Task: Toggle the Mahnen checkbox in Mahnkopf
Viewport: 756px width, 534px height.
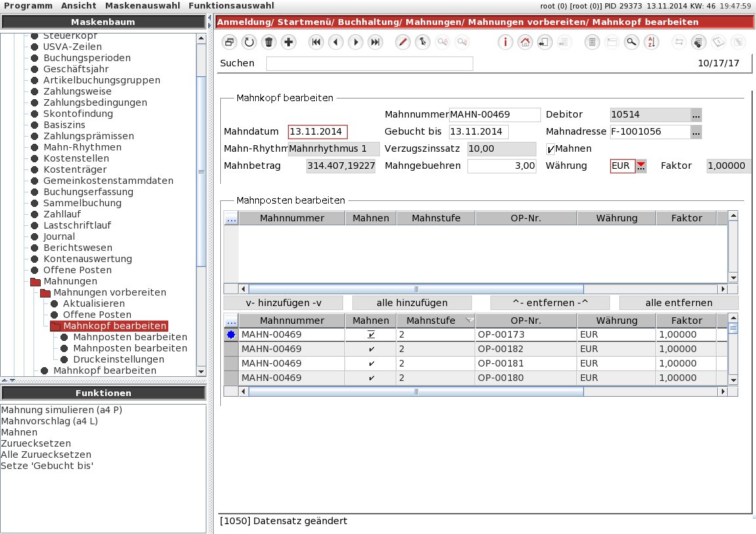Action: point(550,149)
